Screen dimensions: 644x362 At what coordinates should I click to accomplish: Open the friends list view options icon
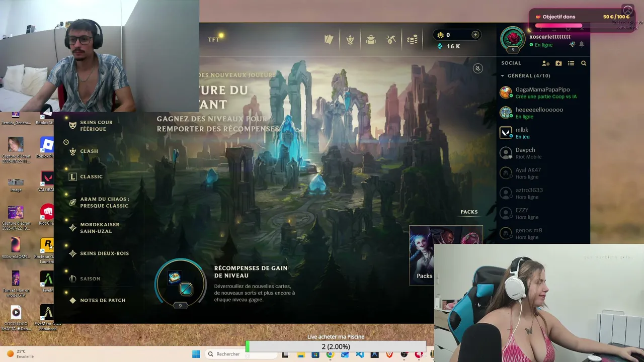pos(571,63)
